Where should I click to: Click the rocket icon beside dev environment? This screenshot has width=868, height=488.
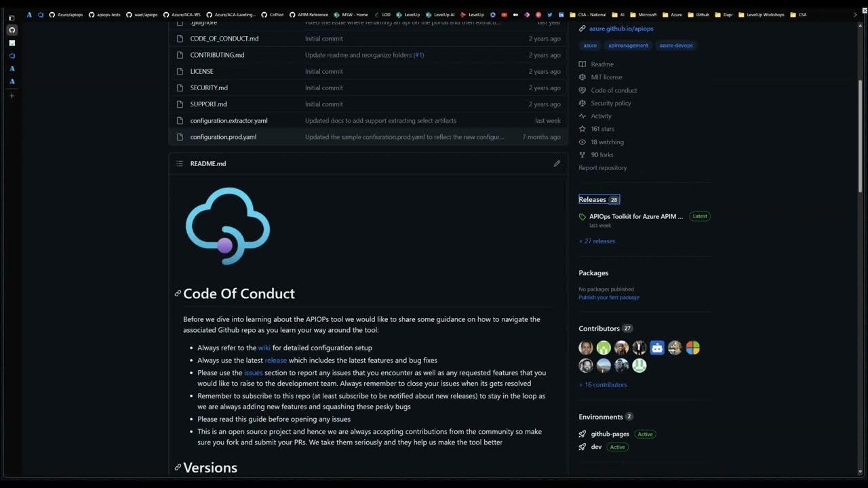pyautogui.click(x=582, y=447)
